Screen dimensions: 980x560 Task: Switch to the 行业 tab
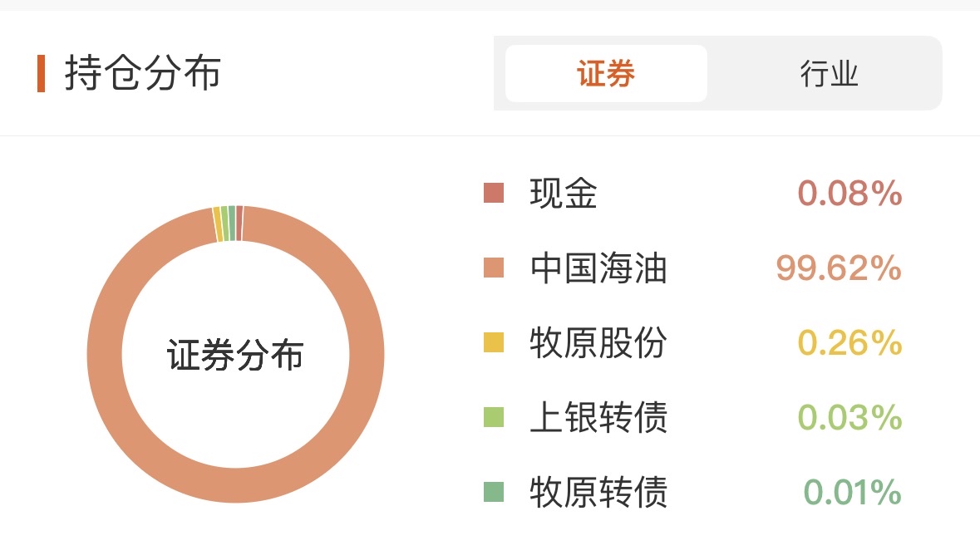point(829,73)
